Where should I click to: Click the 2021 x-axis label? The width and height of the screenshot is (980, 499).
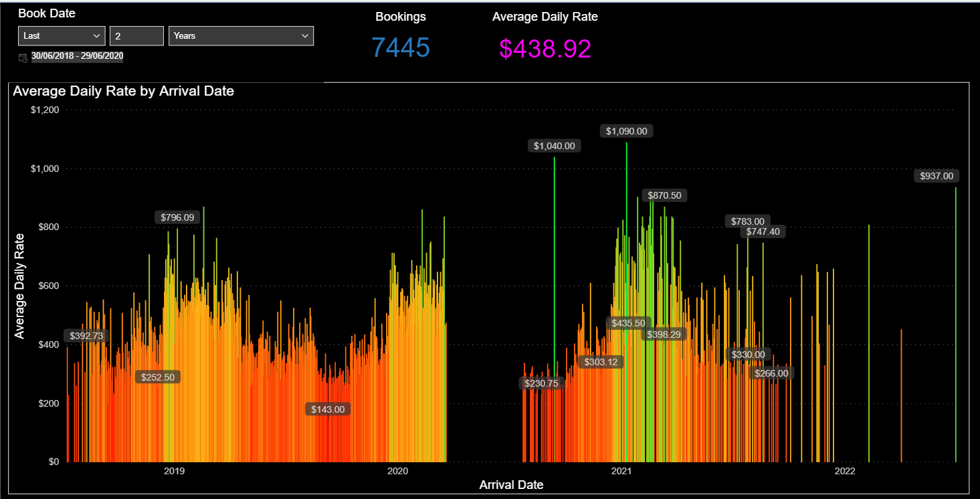622,471
